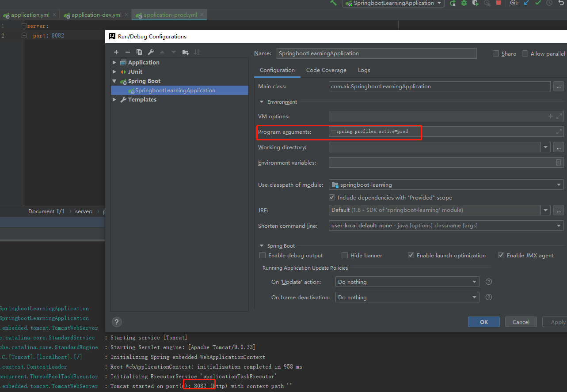Copy configuration icon
This screenshot has width=567, height=392.
click(139, 52)
